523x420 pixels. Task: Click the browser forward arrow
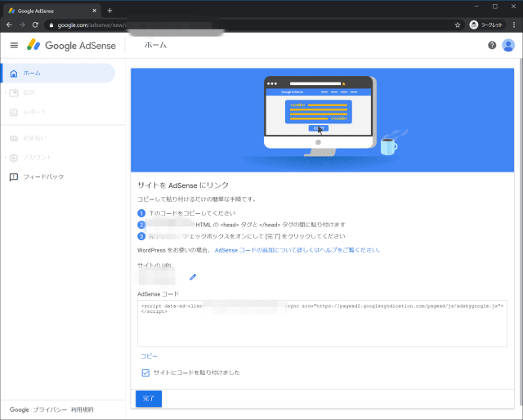pyautogui.click(x=22, y=25)
